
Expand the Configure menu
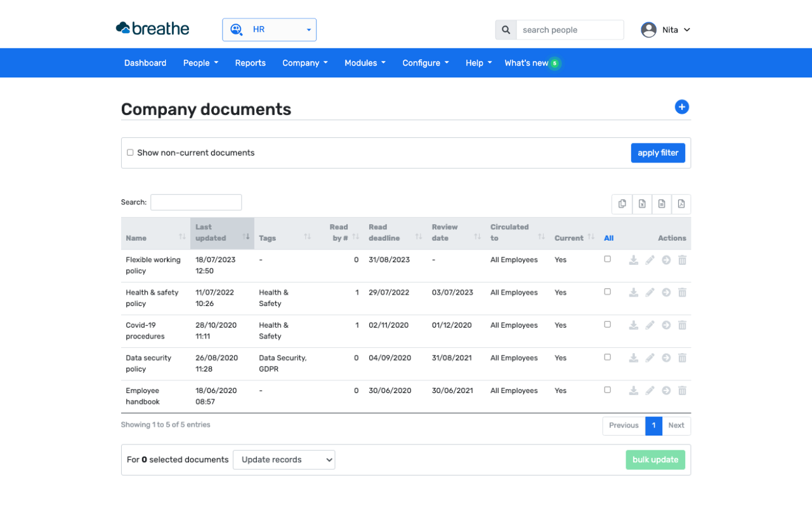point(426,63)
